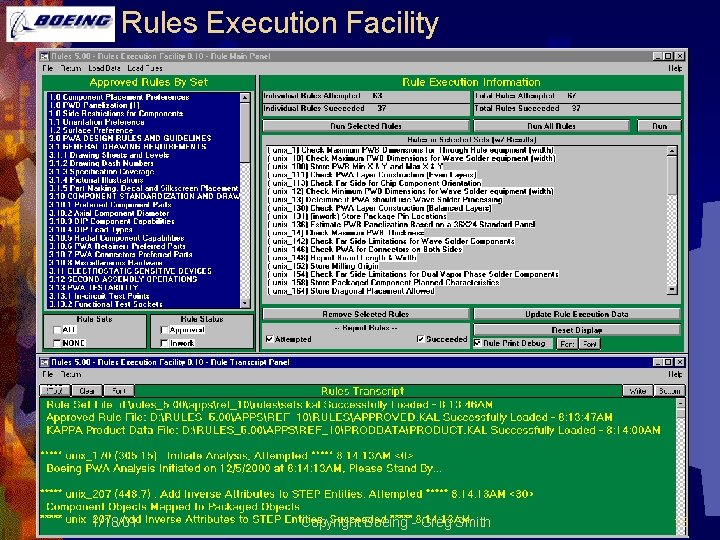This screenshot has width=720, height=540.
Task: Select unix_146 Check PWA Connectors on Both Sides rule
Action: click(365, 249)
